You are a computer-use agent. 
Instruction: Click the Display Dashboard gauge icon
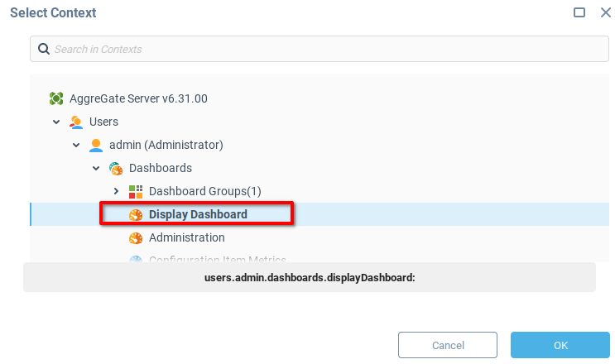136,214
